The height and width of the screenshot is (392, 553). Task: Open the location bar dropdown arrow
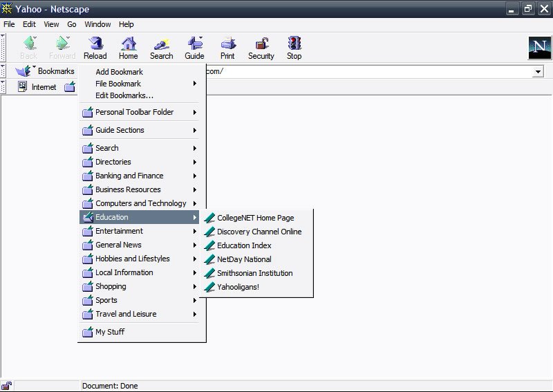538,72
